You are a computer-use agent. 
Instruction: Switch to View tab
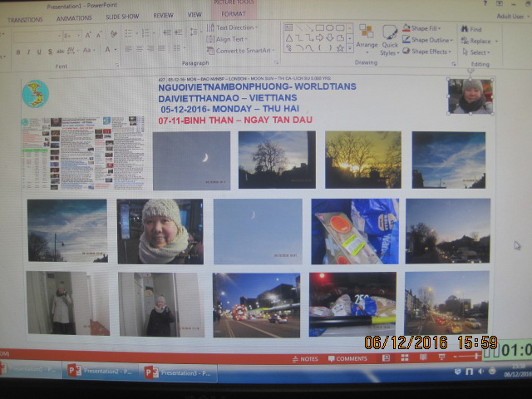195,15
